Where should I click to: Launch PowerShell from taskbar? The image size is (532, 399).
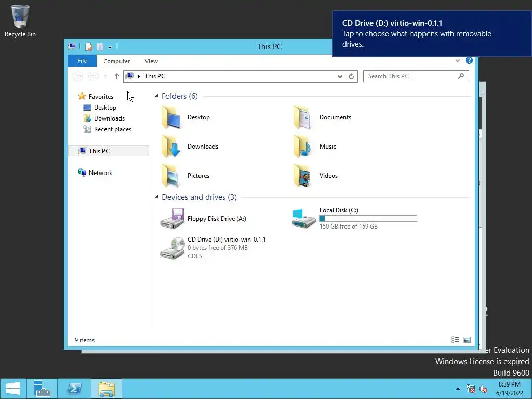point(74,389)
